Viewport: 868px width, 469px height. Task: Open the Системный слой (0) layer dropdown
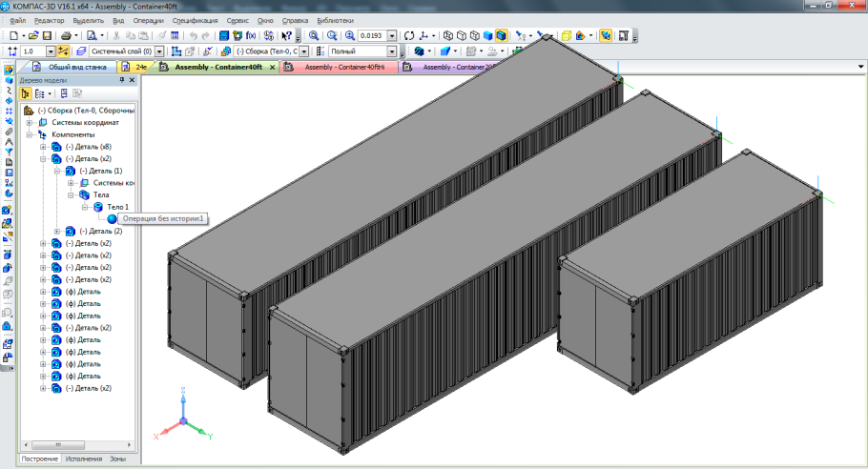click(159, 51)
